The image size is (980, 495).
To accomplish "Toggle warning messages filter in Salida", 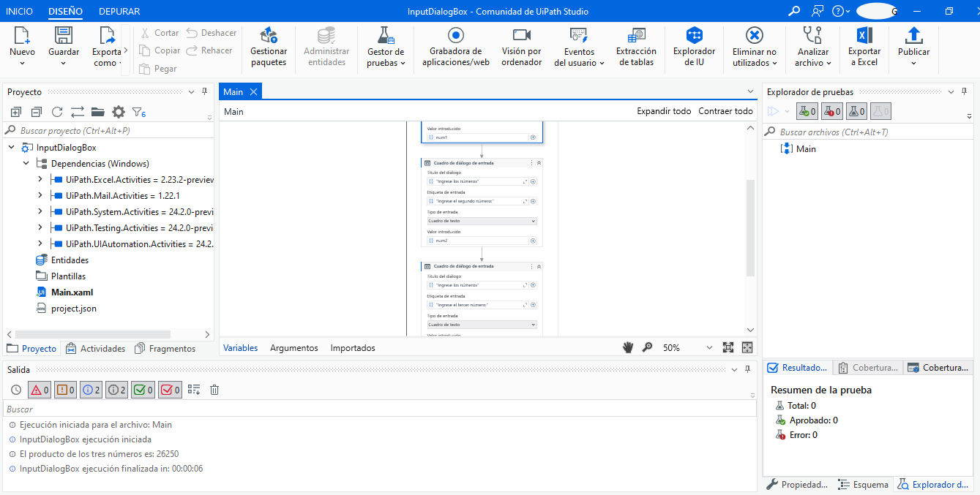I will click(65, 390).
